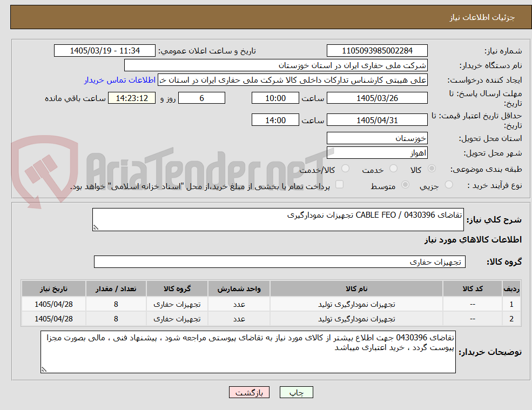This screenshot has height=410, width=532.
Task: Click the response deadline date 1405/03/26
Action: coord(377,98)
